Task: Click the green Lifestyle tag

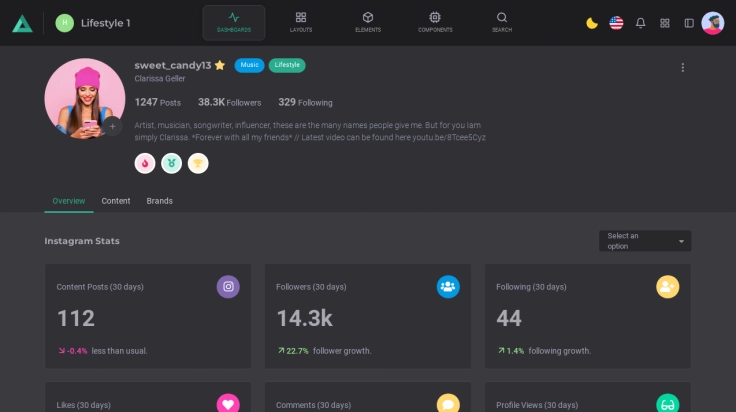Action: point(287,65)
